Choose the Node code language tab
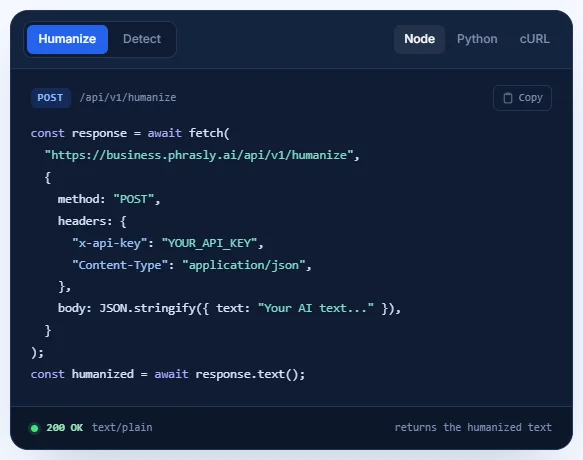The width and height of the screenshot is (583, 460). [x=419, y=39]
